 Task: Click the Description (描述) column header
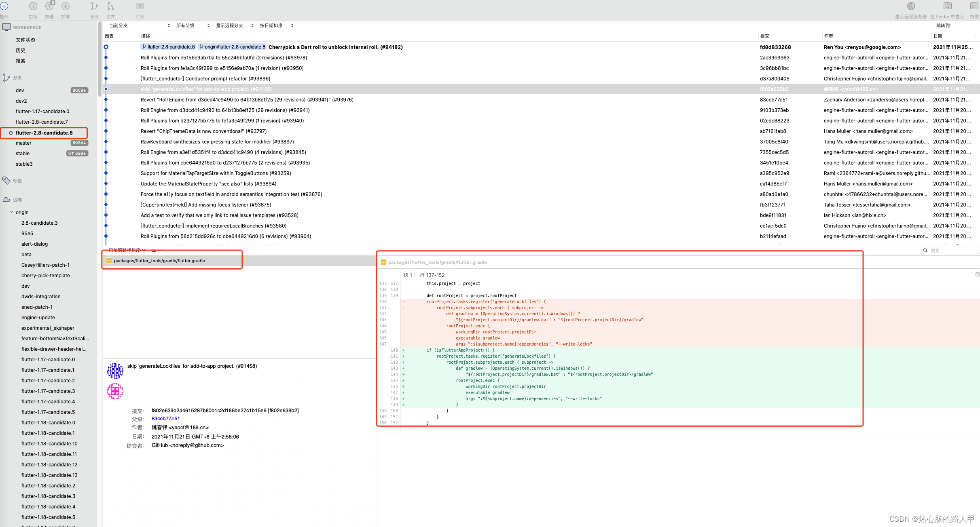click(x=146, y=36)
